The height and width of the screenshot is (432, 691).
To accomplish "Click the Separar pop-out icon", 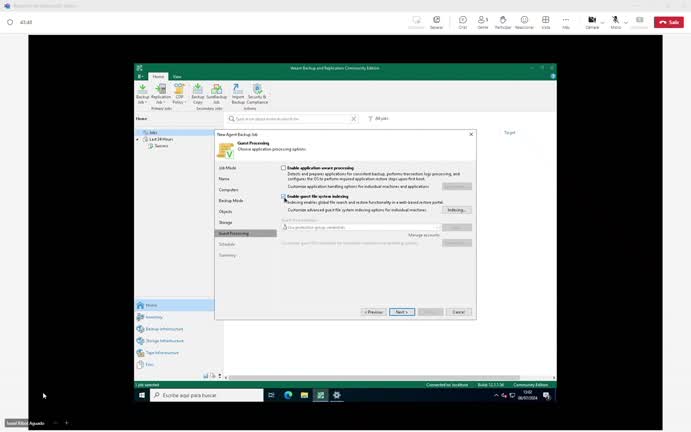I will click(436, 22).
